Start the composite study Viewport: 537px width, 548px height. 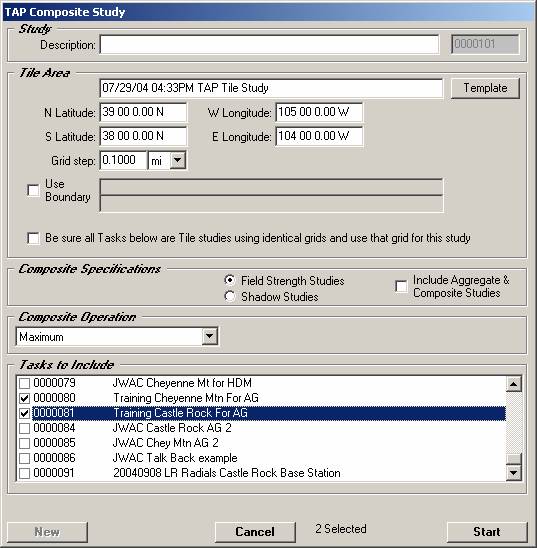tap(487, 532)
